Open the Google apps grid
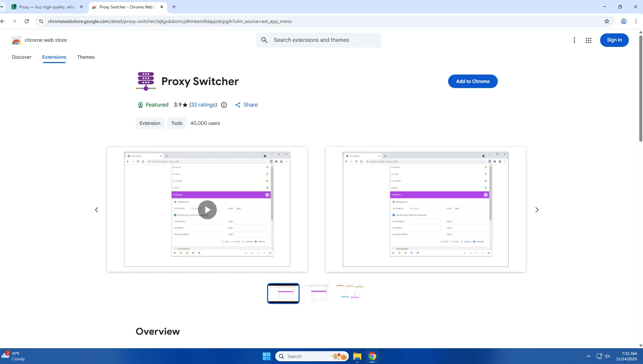Screen dimensions: 643x364 [588, 40]
